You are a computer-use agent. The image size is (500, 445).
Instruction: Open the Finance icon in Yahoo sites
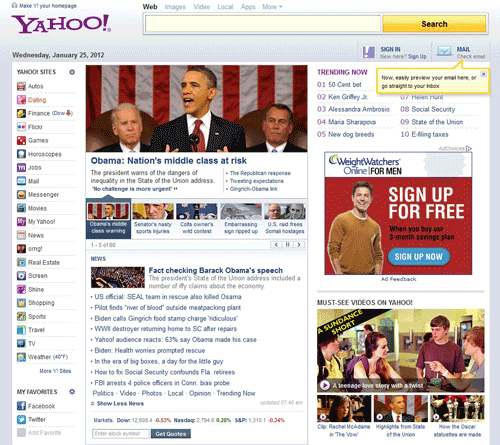point(21,113)
